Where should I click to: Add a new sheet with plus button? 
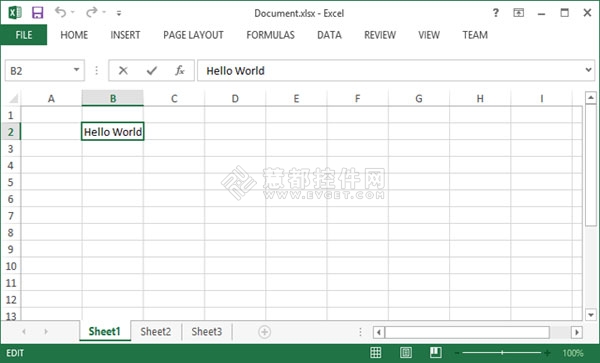click(x=264, y=332)
